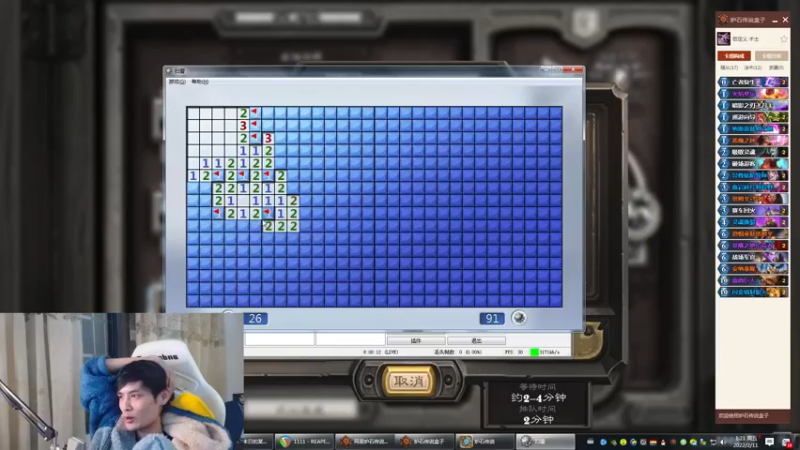Switch to the 网易炉石传说 taskbar item
The height and width of the screenshot is (450, 800).
365,441
